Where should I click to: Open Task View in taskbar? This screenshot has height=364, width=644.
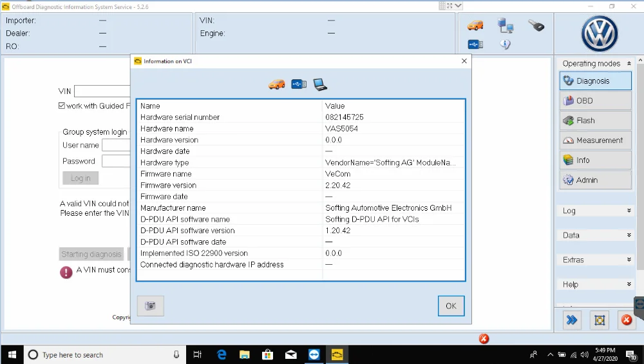point(198,354)
